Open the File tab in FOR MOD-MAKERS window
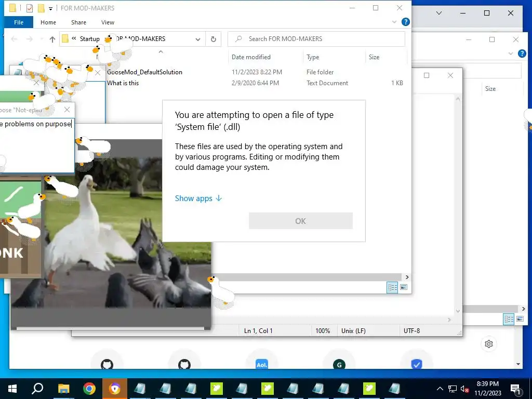This screenshot has height=399, width=532. [19, 22]
